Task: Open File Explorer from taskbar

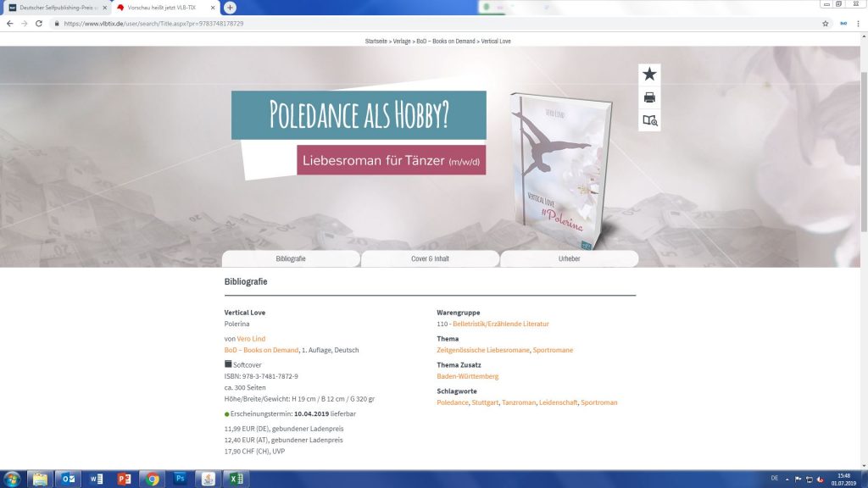Action: point(40,480)
